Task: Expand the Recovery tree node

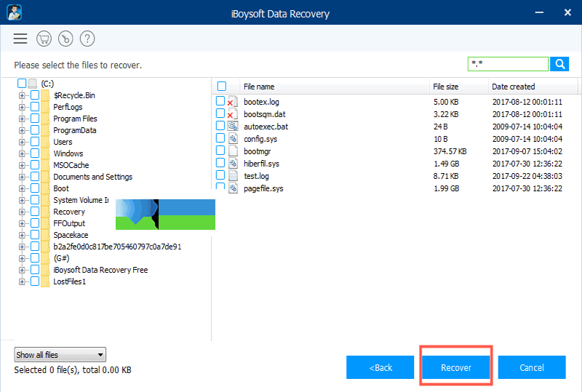Action: point(22,212)
